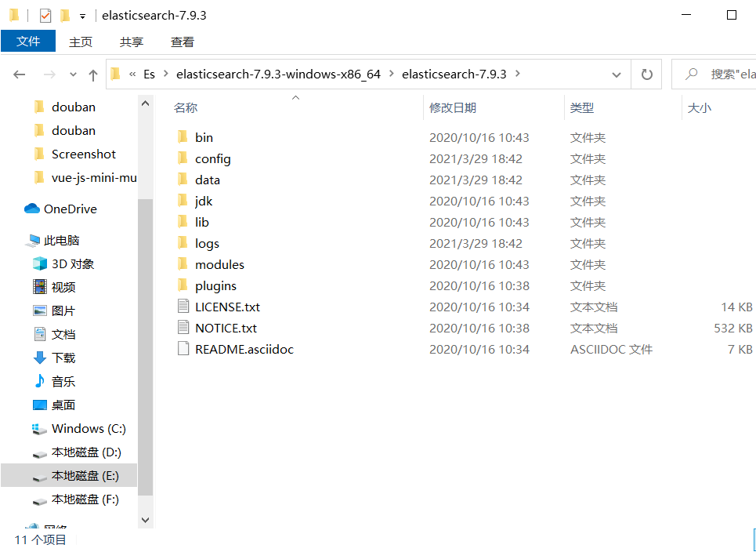Select the LICENSE.txt file icon
This screenshot has width=756, height=552.
[x=183, y=307]
